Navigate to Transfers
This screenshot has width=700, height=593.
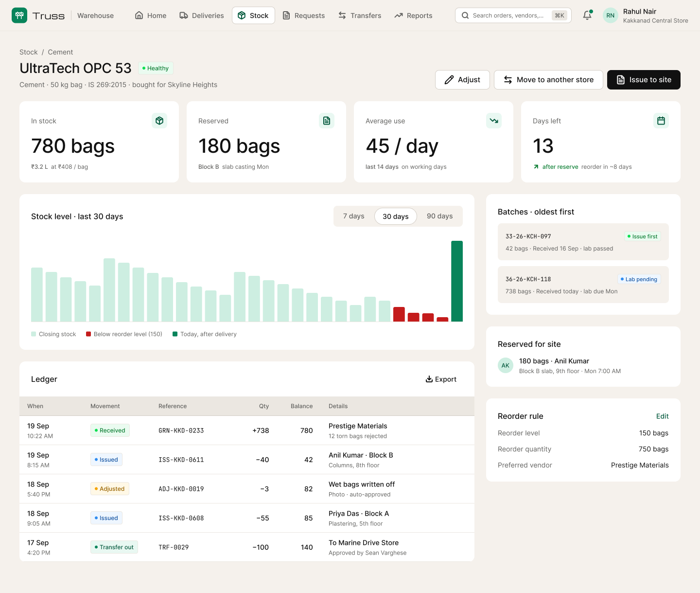[360, 16]
